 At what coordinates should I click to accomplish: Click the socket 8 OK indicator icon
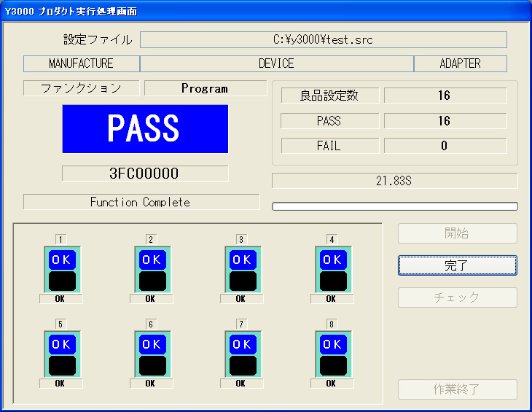coord(334,354)
